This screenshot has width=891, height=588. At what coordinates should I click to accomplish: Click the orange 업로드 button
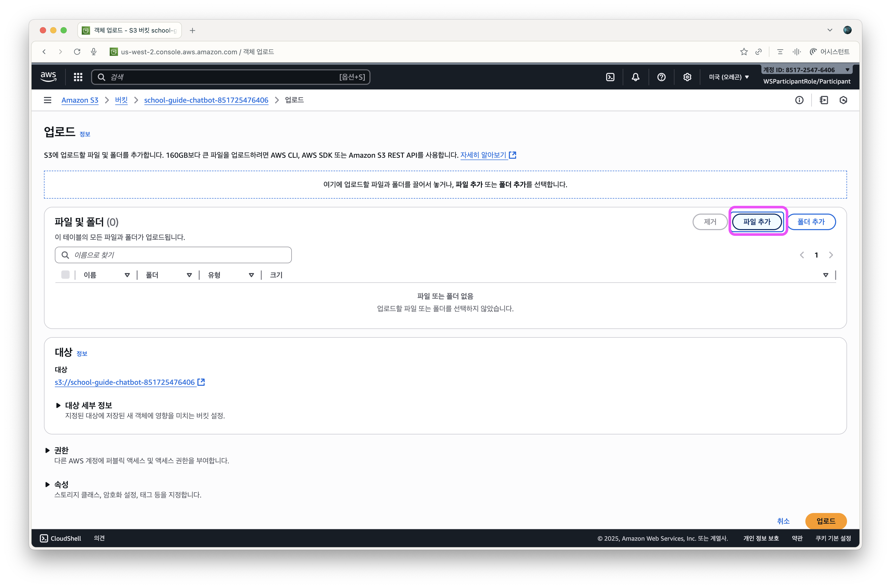pos(826,521)
